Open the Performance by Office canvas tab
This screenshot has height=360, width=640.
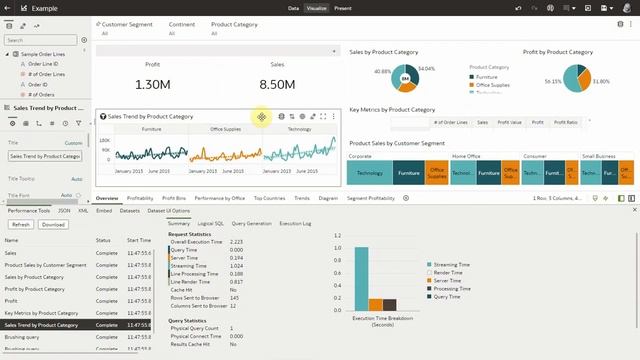point(220,198)
